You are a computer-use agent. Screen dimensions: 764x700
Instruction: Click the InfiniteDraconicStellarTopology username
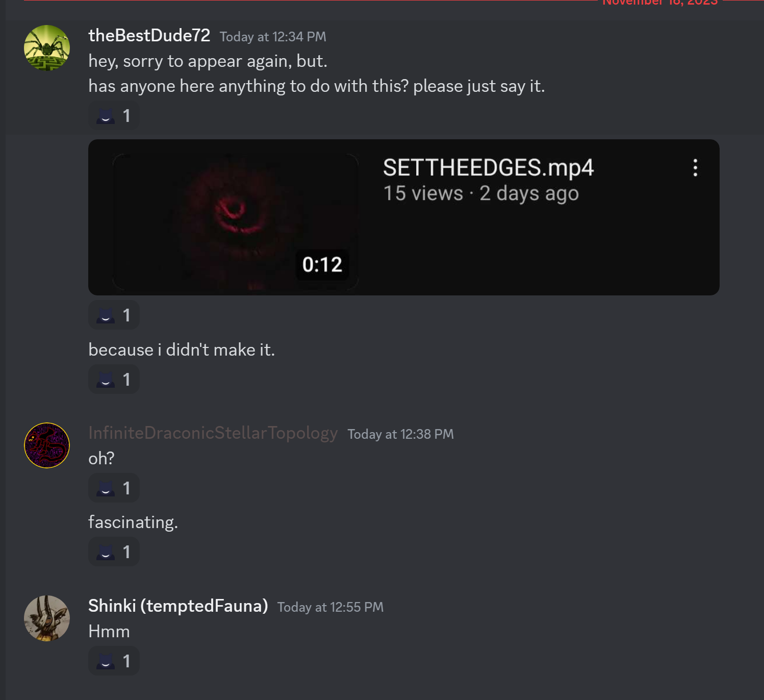click(x=213, y=433)
